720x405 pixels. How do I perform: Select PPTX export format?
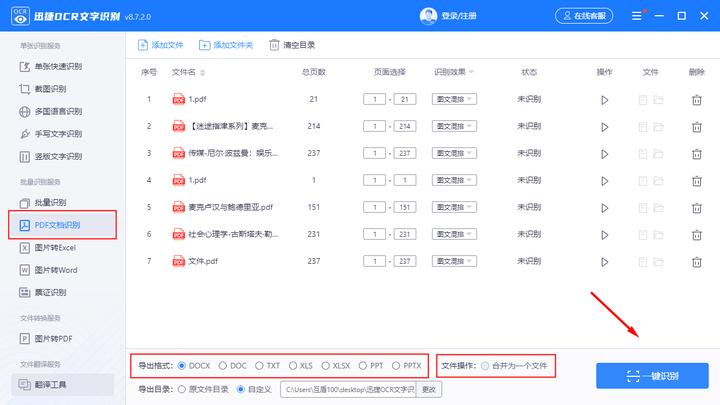(x=396, y=366)
